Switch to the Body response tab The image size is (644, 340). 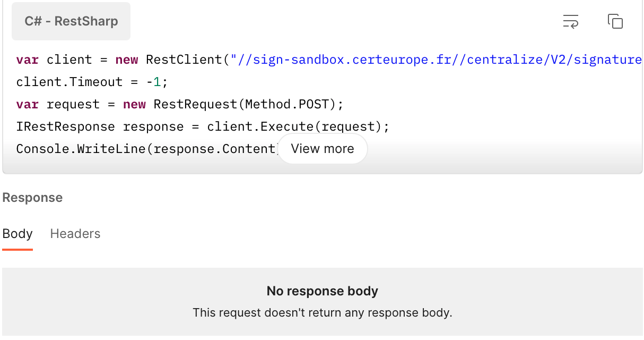(x=18, y=234)
